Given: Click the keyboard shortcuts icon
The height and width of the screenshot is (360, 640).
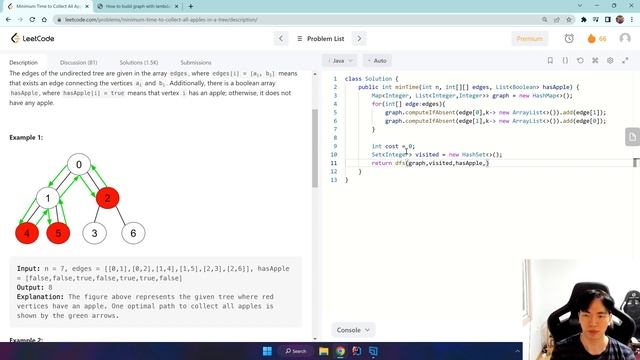Looking at the screenshot, I should tap(595, 60).
